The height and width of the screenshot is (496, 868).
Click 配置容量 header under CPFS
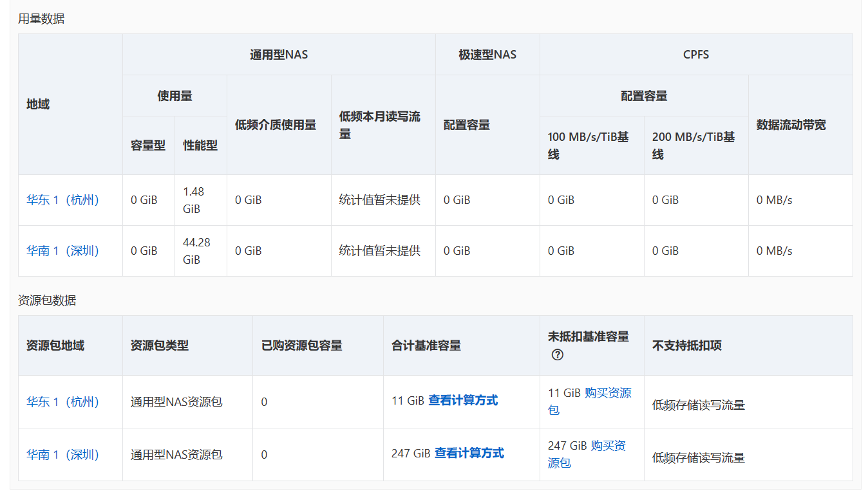pyautogui.click(x=644, y=96)
